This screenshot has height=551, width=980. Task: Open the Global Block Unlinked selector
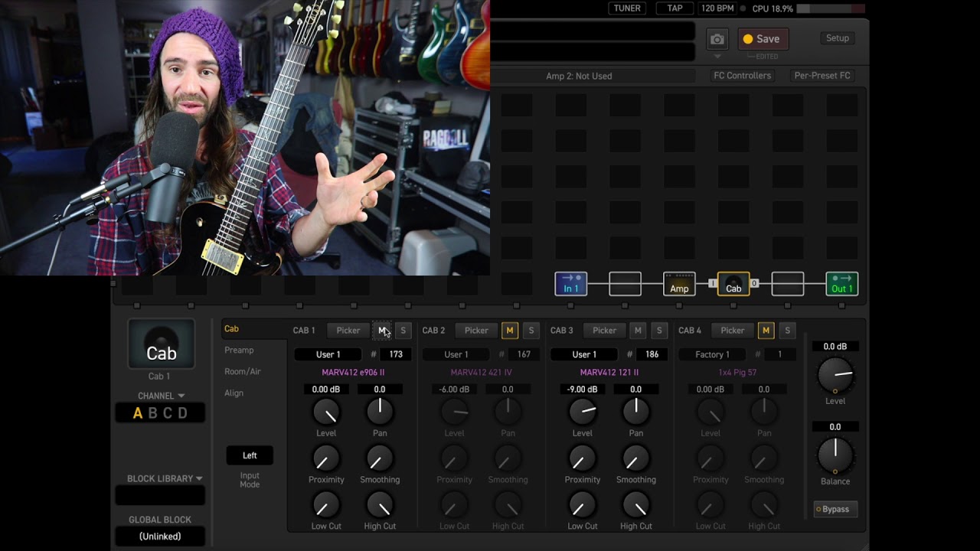click(160, 536)
